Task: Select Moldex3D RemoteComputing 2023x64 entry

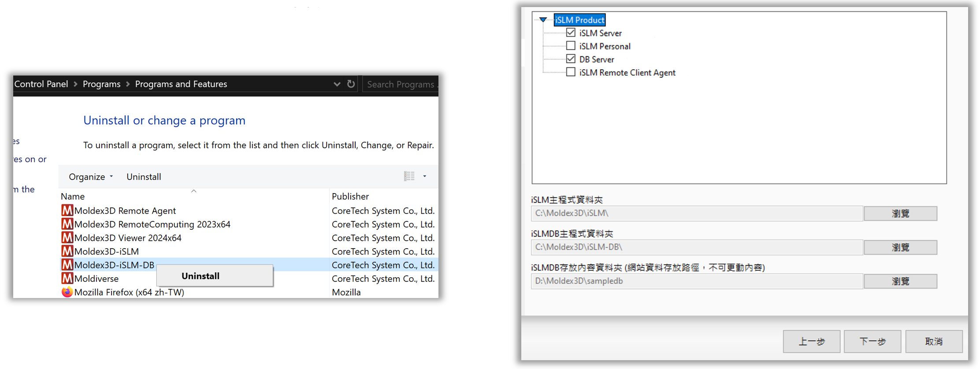Action: click(x=249, y=224)
